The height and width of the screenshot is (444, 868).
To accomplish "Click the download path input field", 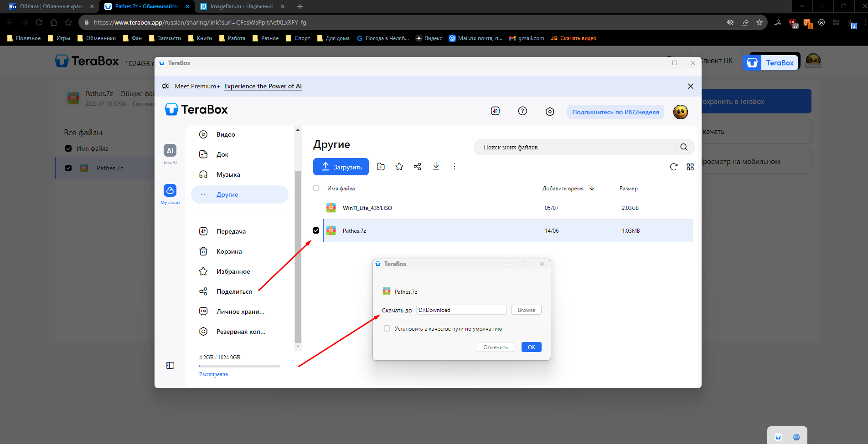I will (461, 310).
